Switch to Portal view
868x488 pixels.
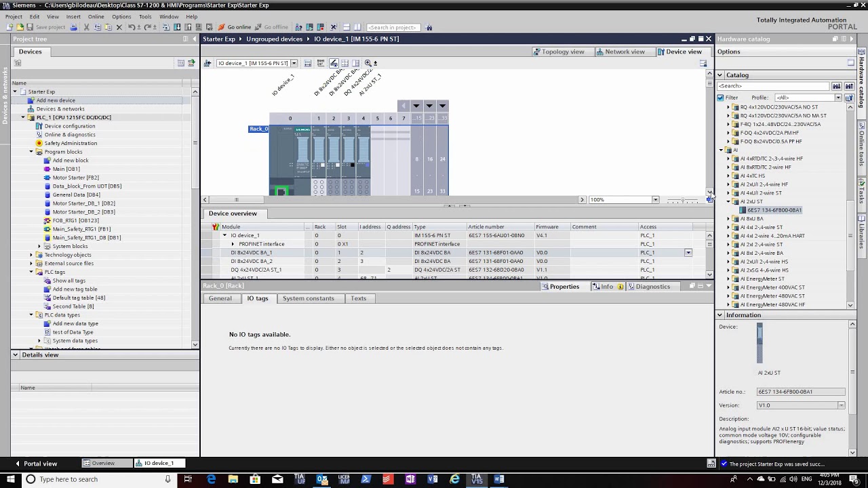36,464
